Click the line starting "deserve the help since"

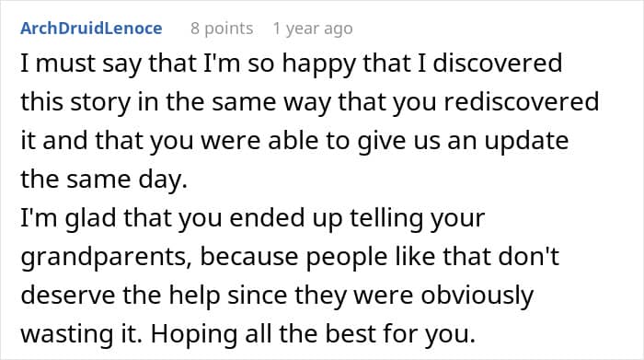[277, 296]
